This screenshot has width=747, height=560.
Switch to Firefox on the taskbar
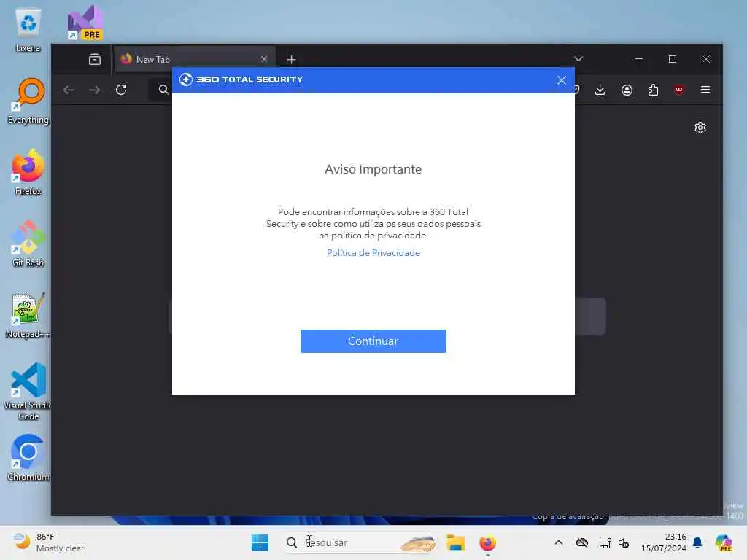pyautogui.click(x=487, y=542)
